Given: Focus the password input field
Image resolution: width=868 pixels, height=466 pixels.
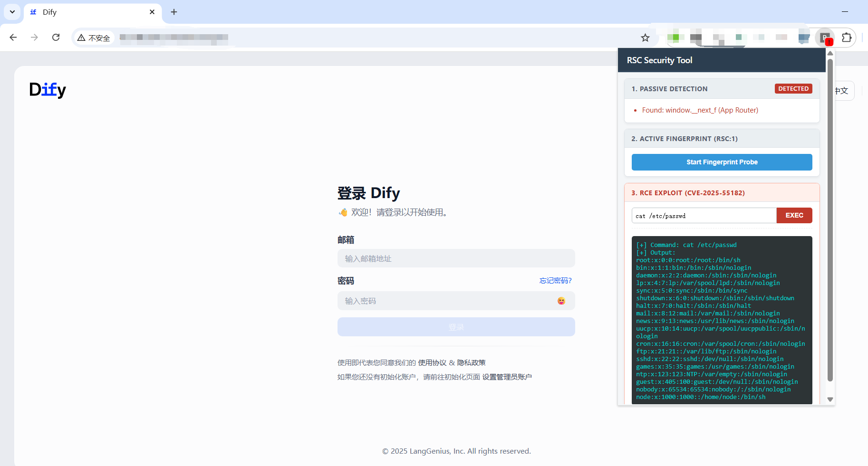Looking at the screenshot, I should [x=456, y=301].
